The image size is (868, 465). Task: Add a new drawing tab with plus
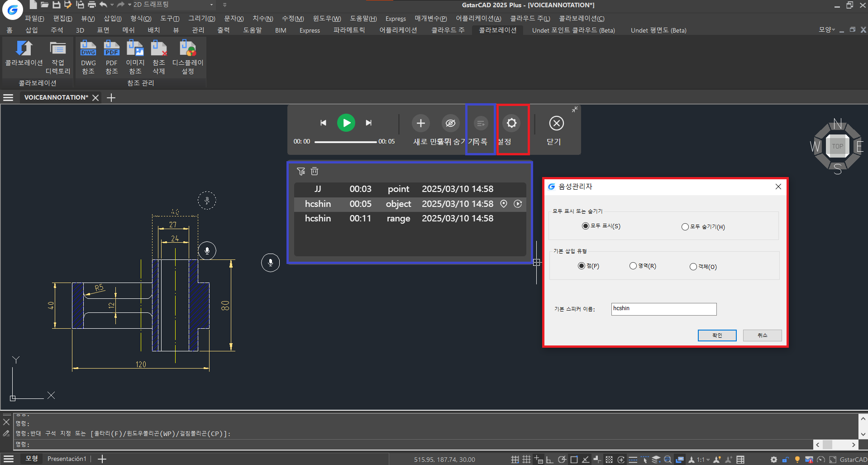[x=111, y=97]
